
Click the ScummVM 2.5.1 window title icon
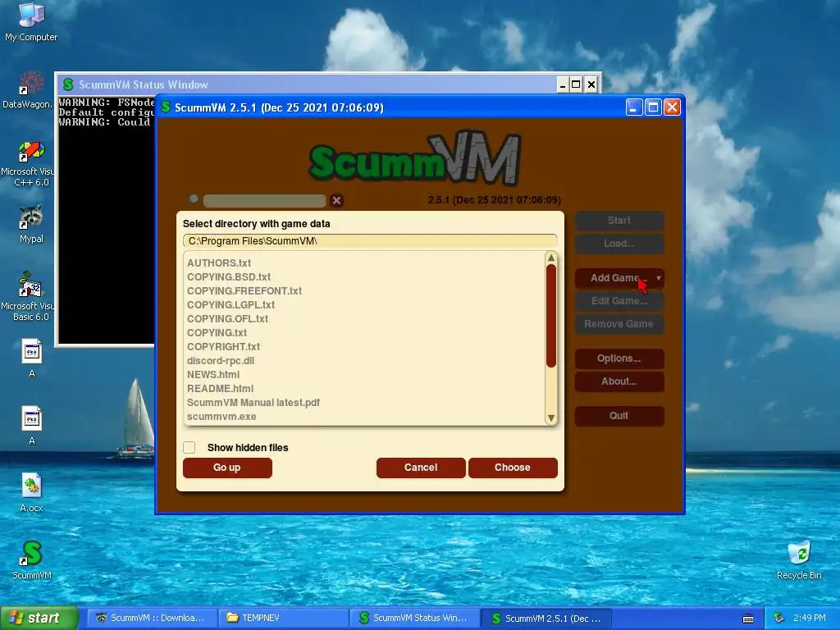pos(166,107)
